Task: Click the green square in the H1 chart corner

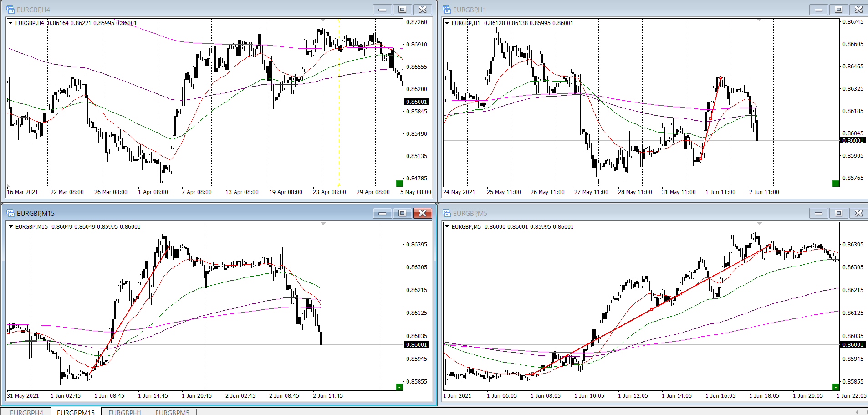Action: [x=836, y=183]
